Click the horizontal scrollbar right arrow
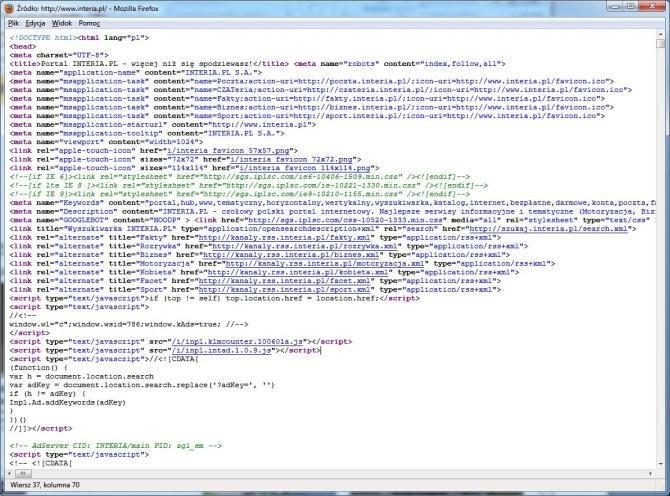This screenshot has height=496, width=670. point(650,473)
